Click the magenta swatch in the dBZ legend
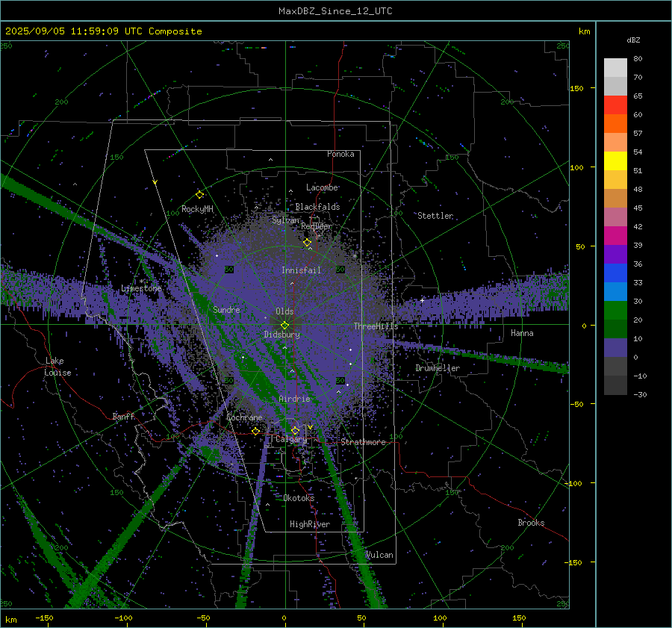This screenshot has width=672, height=628. tap(615, 235)
